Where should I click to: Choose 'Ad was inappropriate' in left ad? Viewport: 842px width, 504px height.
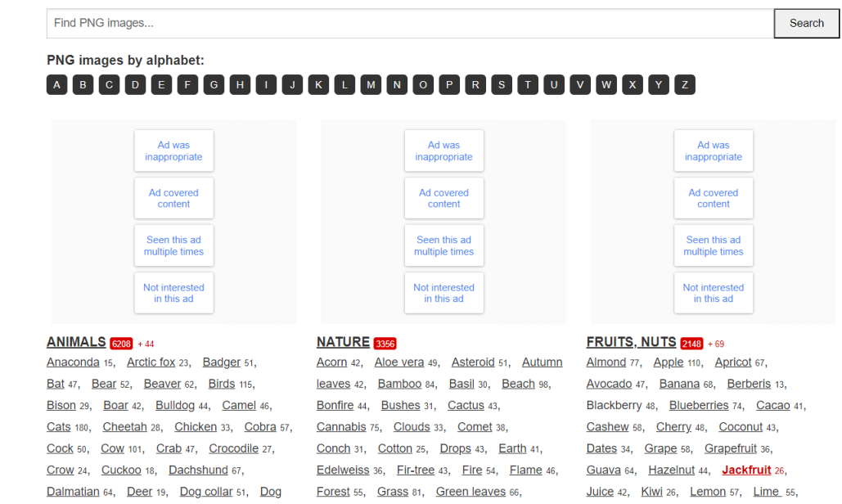click(x=173, y=151)
